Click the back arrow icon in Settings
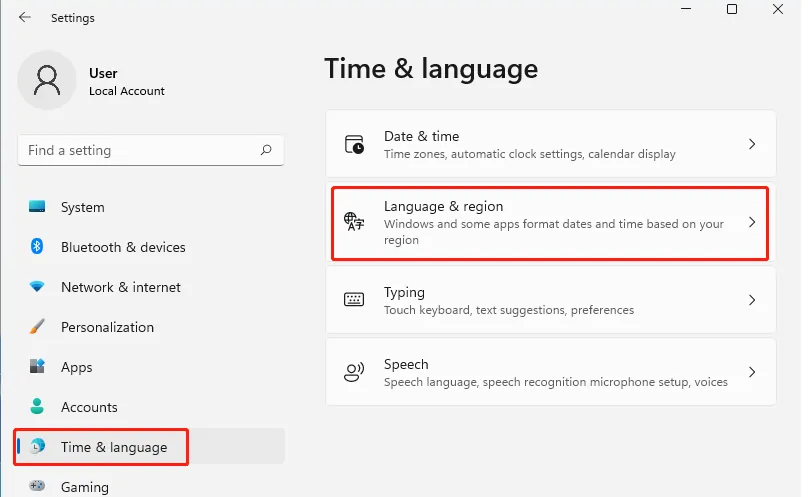Viewport: 808px width, 497px height. (25, 18)
